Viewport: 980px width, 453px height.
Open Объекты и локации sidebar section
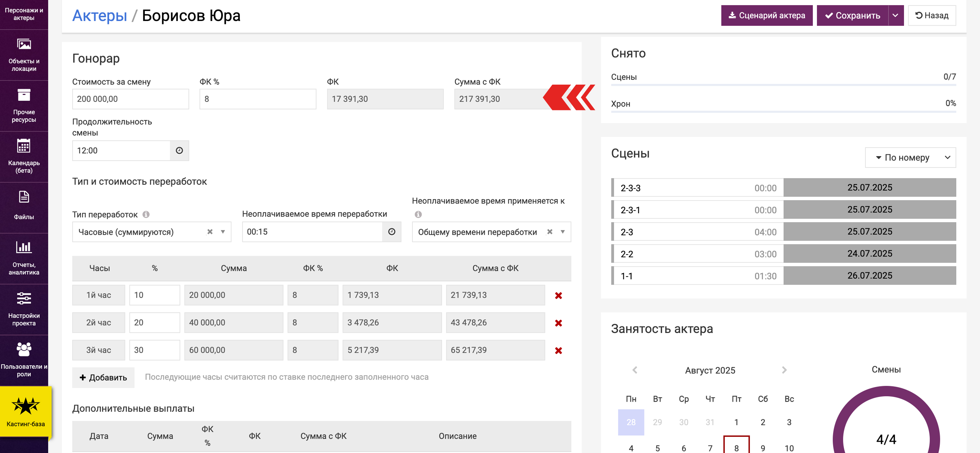pos(24,55)
